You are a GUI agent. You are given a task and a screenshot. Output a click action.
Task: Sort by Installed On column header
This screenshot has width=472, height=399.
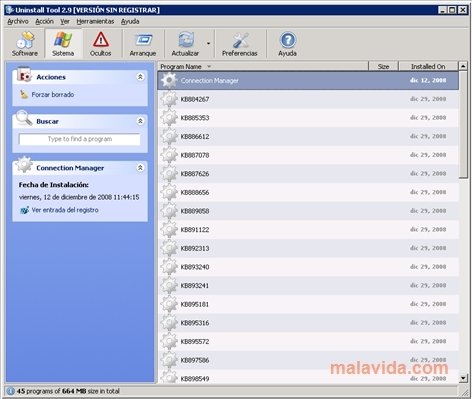pos(428,66)
